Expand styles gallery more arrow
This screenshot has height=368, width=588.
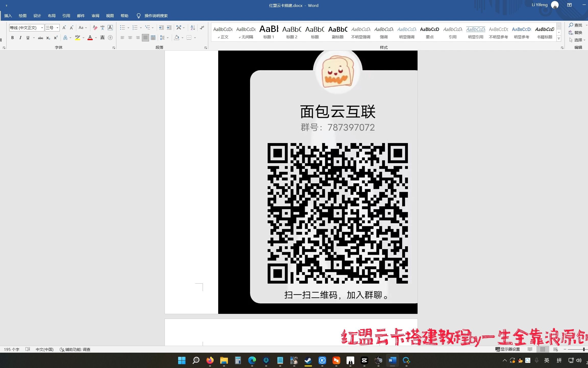point(559,39)
